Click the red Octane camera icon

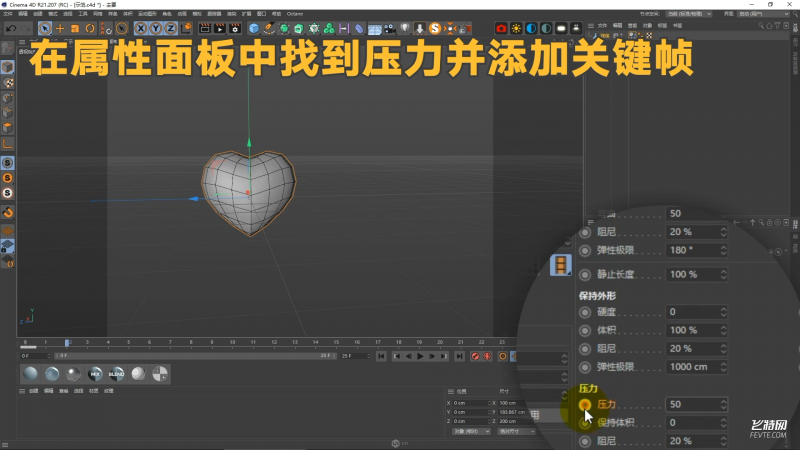click(x=501, y=29)
